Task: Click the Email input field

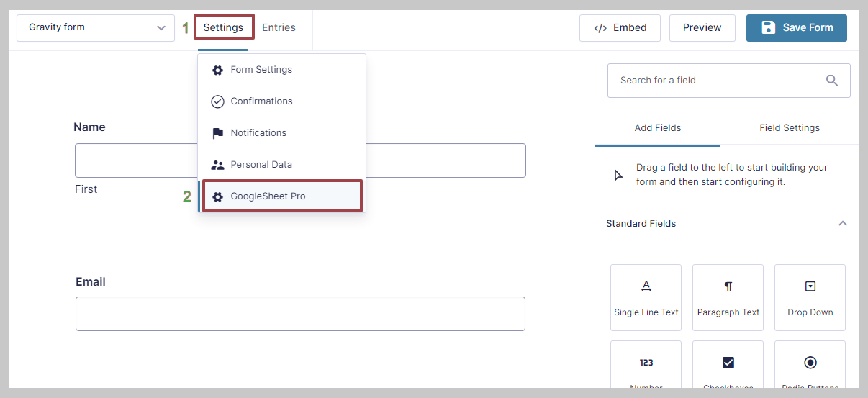Action: click(x=300, y=314)
